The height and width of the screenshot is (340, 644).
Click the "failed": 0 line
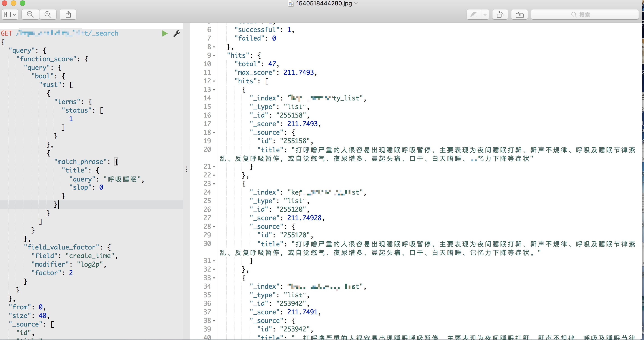(x=255, y=38)
